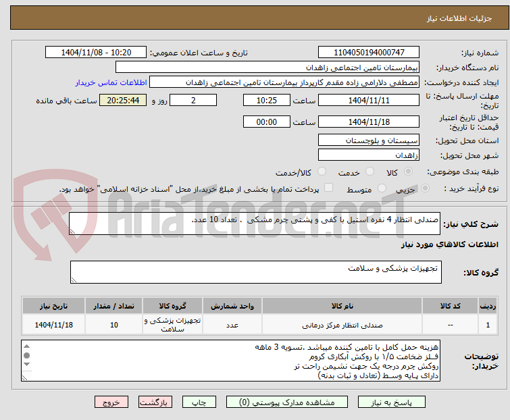Click the table date cell 1404/11/18
The height and width of the screenshot is (420, 510).
[x=53, y=325]
